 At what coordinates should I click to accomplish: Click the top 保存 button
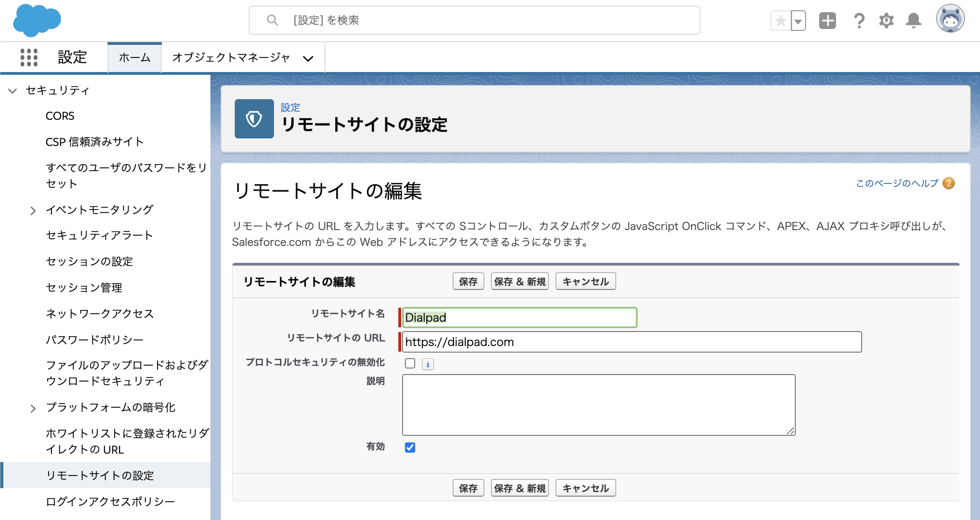click(468, 282)
